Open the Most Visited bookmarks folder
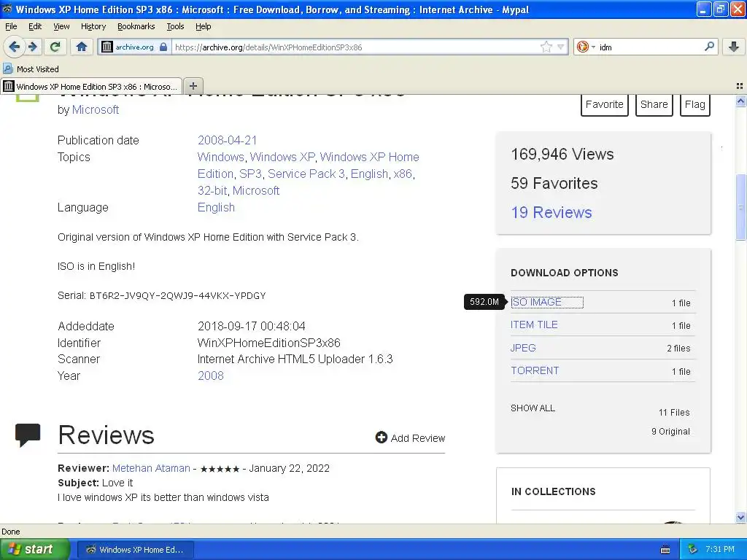 click(x=31, y=69)
